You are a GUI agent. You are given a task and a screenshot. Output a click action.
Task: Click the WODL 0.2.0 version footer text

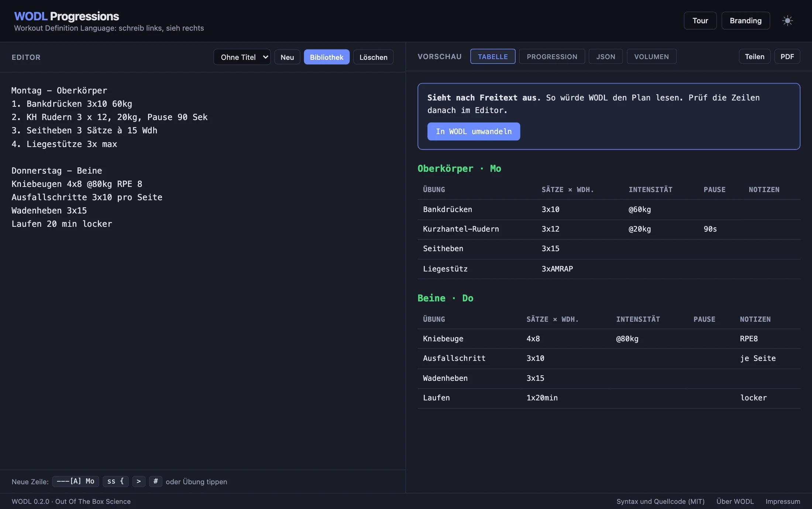pyautogui.click(x=71, y=501)
